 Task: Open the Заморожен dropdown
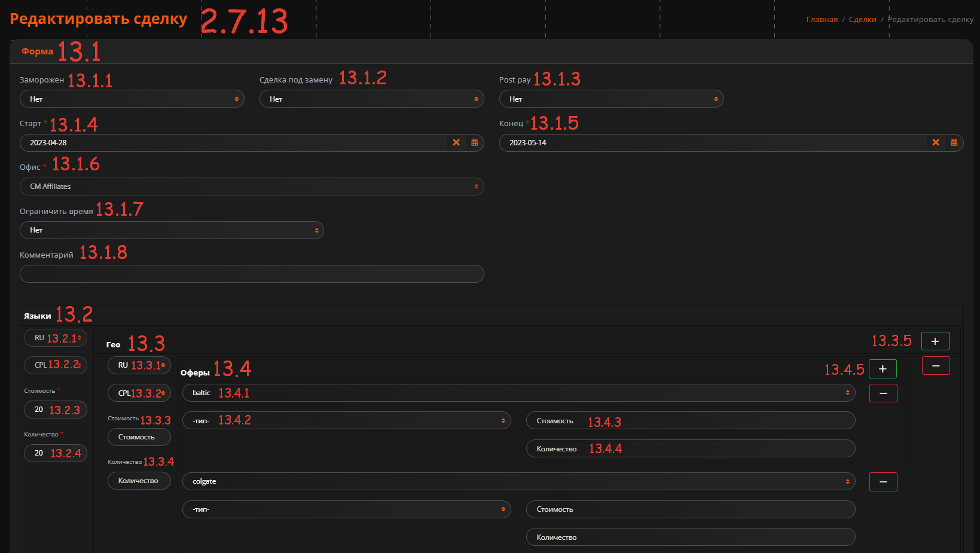pos(132,99)
